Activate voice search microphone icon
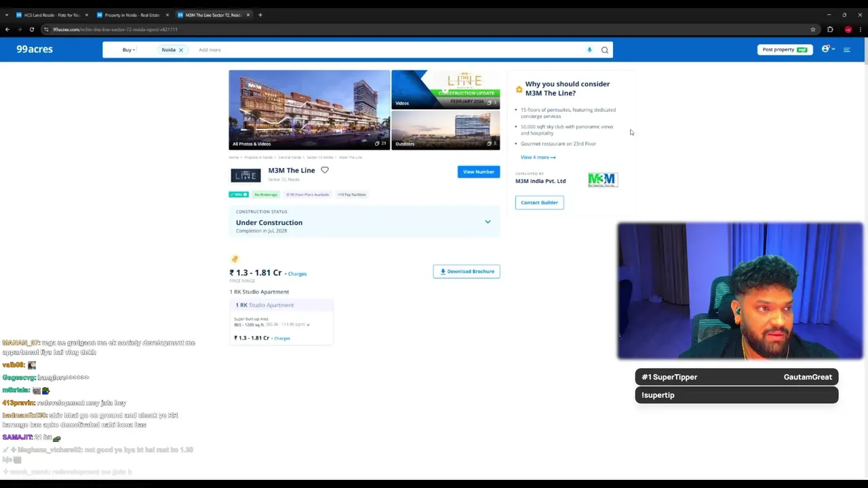Viewport: 868px width, 488px height. [589, 49]
